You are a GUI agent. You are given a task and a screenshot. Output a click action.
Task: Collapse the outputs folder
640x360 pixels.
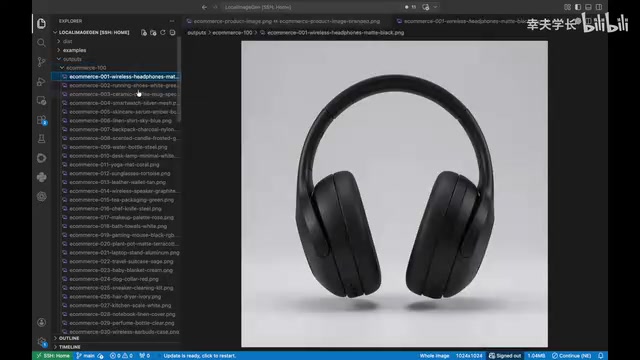pos(72,59)
